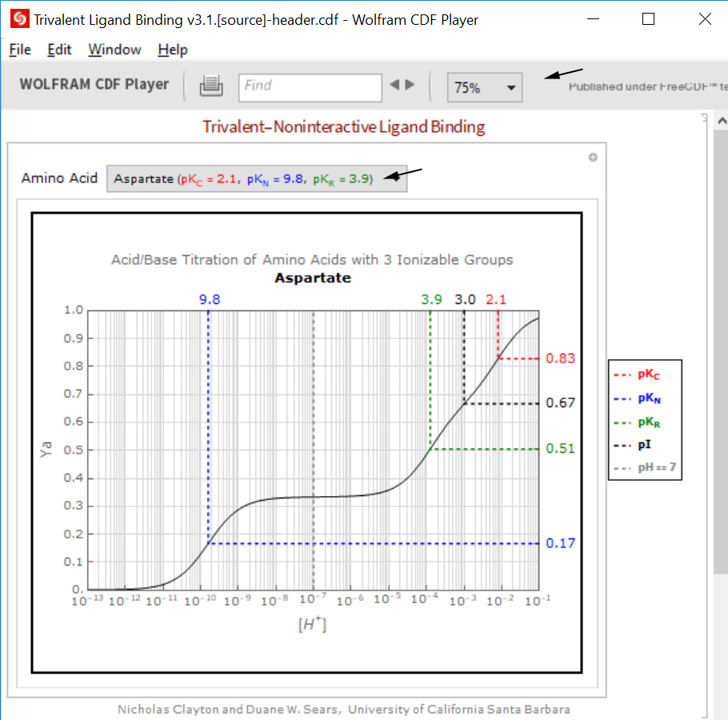Open the Window menu
This screenshot has width=728, height=720.
tap(114, 49)
